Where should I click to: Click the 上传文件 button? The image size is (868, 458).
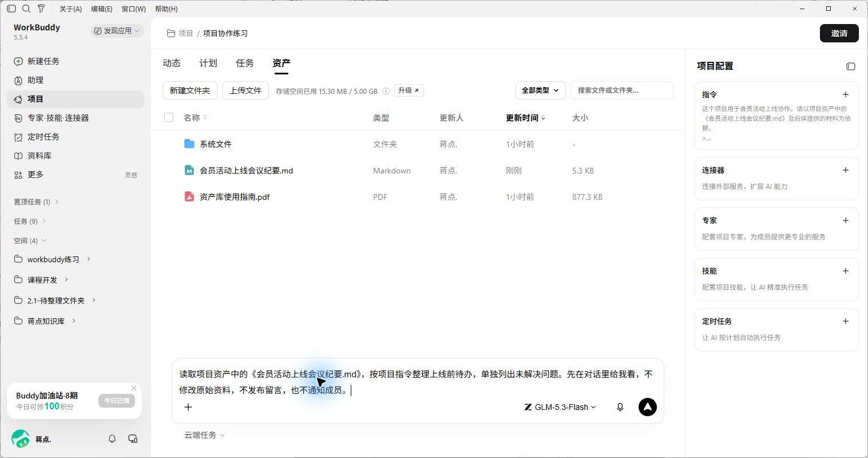point(245,90)
